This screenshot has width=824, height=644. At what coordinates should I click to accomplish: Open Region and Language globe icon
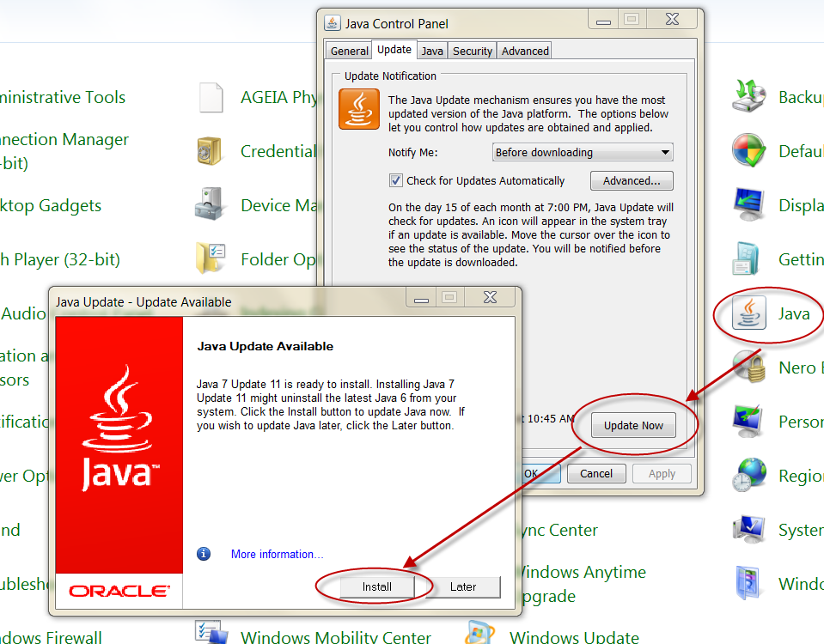coord(749,475)
